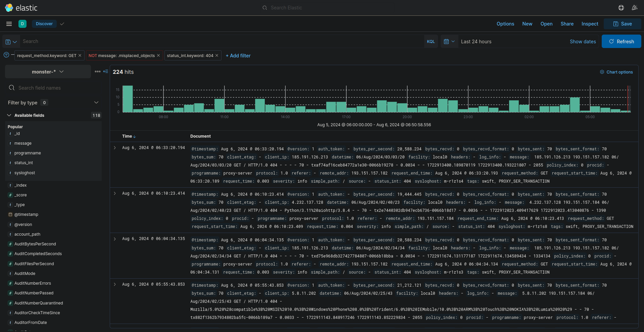644x332 pixels.
Task: Open the monster-* index pattern dropdown
Action: pos(48,72)
